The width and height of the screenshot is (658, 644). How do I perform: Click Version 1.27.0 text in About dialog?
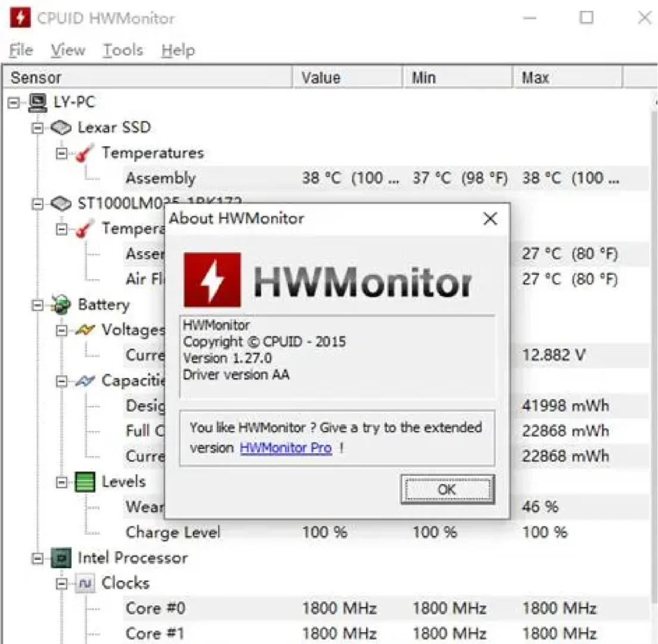click(227, 358)
